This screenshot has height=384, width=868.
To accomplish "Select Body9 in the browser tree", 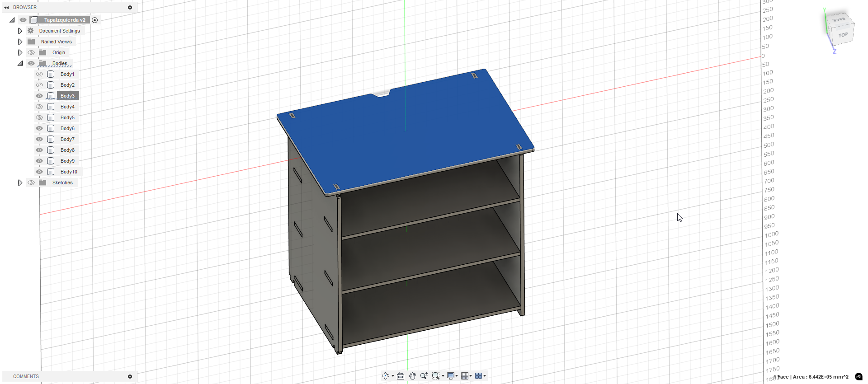I will pyautogui.click(x=67, y=161).
